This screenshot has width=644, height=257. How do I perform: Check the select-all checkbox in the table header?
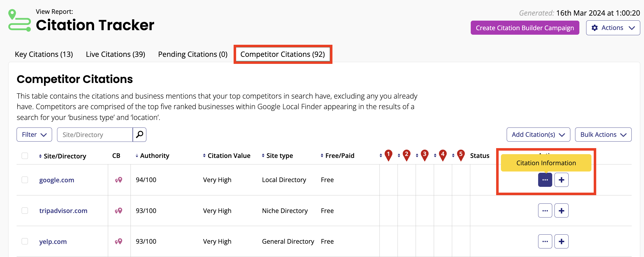[x=25, y=156]
